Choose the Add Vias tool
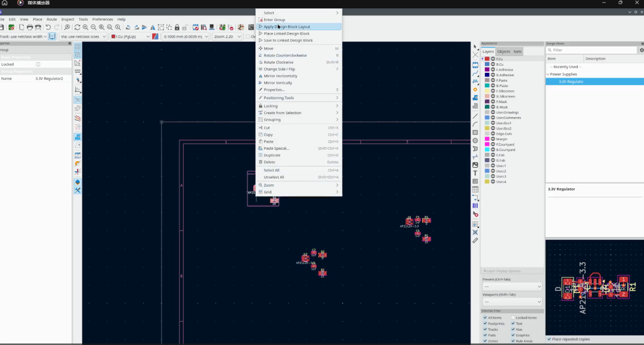The height and width of the screenshot is (345, 644). tap(475, 90)
